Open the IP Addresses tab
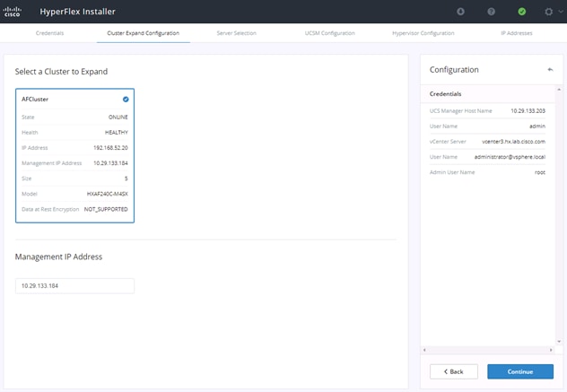 (517, 33)
